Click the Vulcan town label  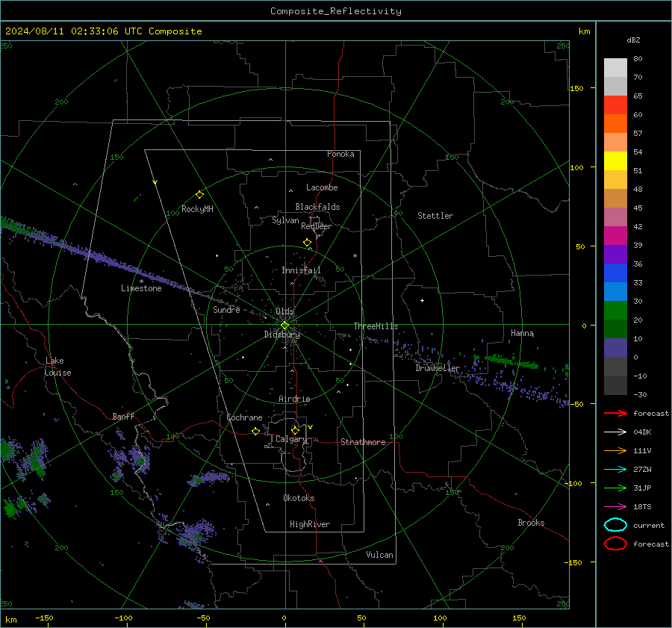tap(380, 555)
